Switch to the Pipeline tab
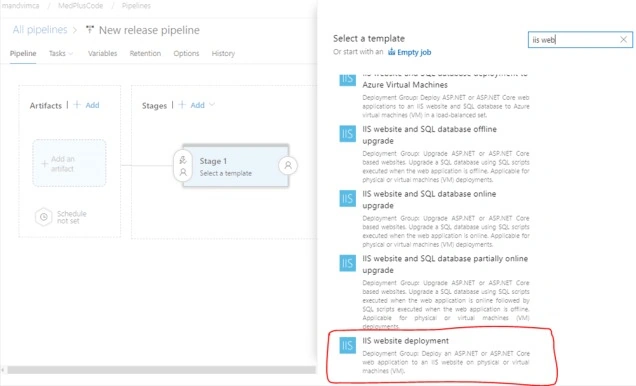Image resolution: width=636 pixels, height=386 pixels. tap(23, 54)
